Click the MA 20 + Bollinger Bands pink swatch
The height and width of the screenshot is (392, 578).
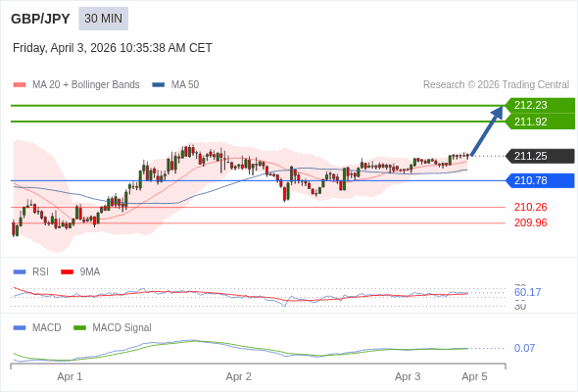click(20, 85)
